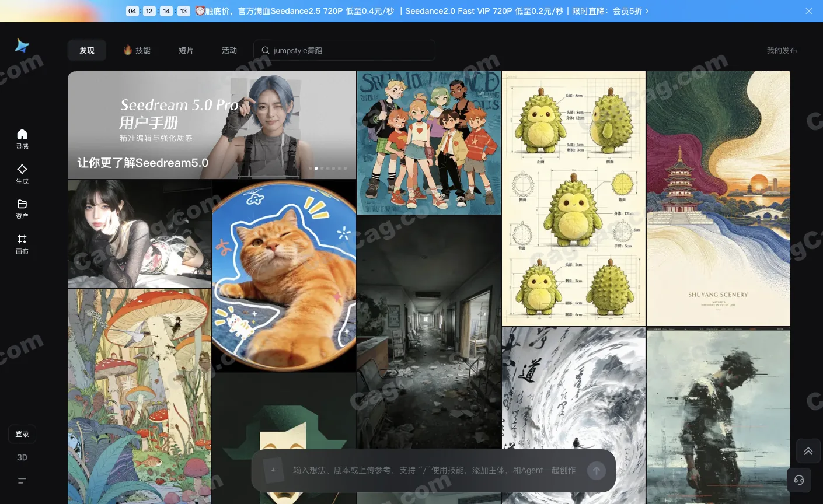Jump back to top with double-chevron button
The image size is (823, 504).
pos(808,451)
